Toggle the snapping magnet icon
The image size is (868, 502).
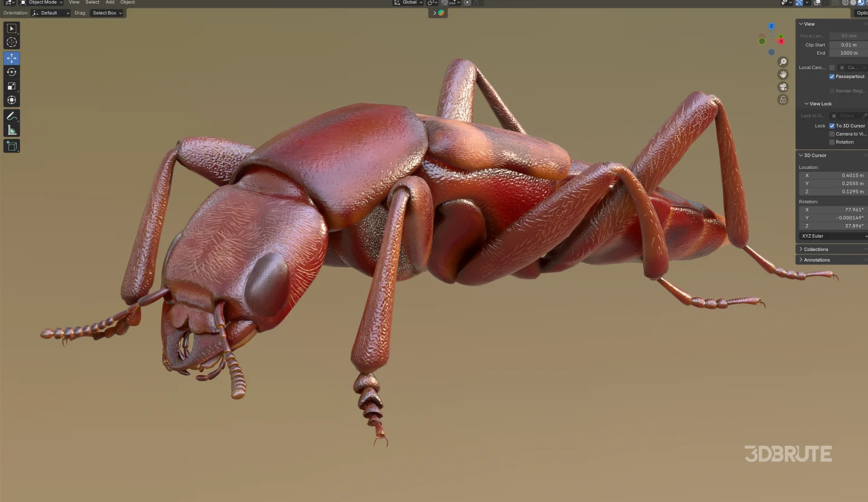(x=444, y=2)
